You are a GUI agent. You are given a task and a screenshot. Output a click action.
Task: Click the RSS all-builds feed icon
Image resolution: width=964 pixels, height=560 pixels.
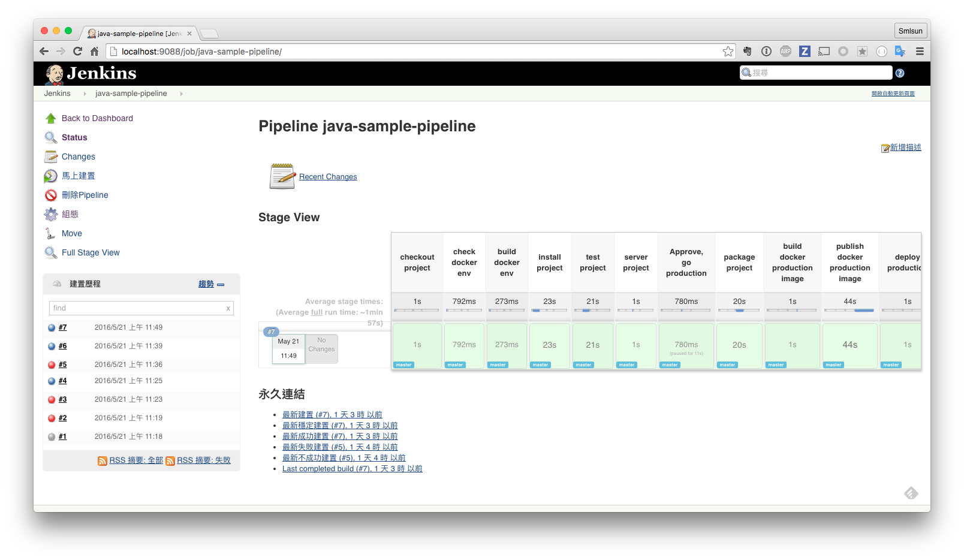tap(103, 460)
